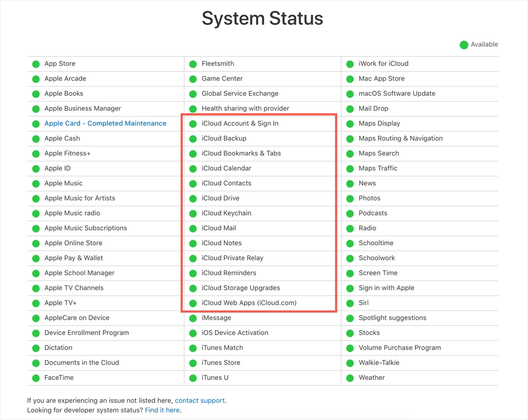Viewport: 528px width, 420px height.
Task: Click the green dot beside Siri
Action: coord(350,304)
